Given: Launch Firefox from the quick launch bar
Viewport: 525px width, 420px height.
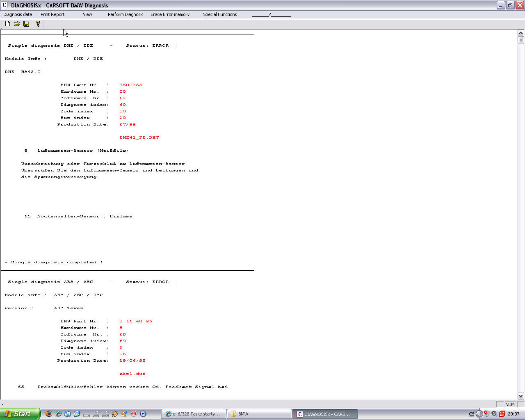Looking at the screenshot, I should (49, 414).
